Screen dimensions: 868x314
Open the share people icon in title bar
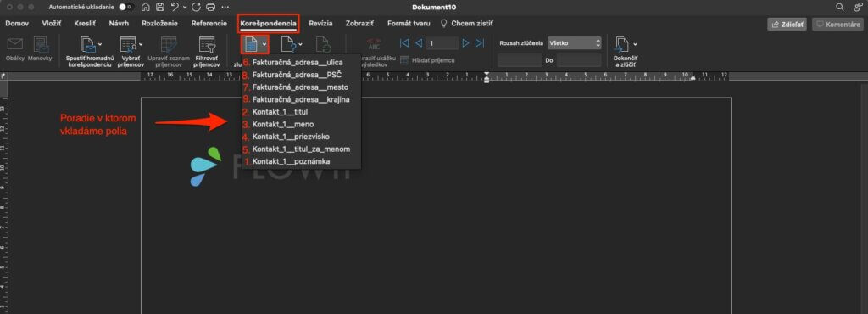coord(858,7)
